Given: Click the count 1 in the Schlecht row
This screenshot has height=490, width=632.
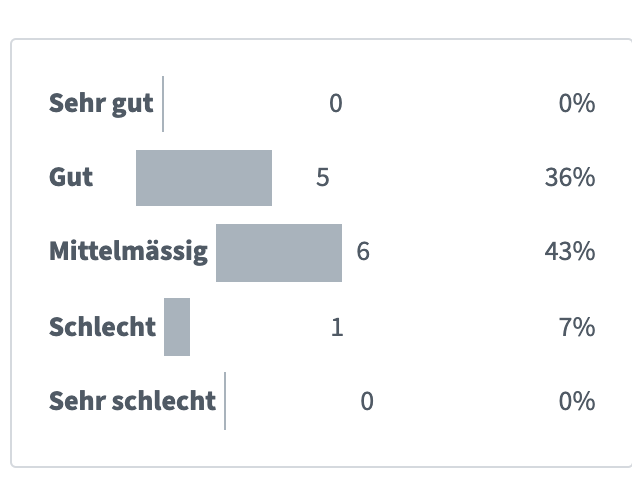Looking at the screenshot, I should pos(337,327).
